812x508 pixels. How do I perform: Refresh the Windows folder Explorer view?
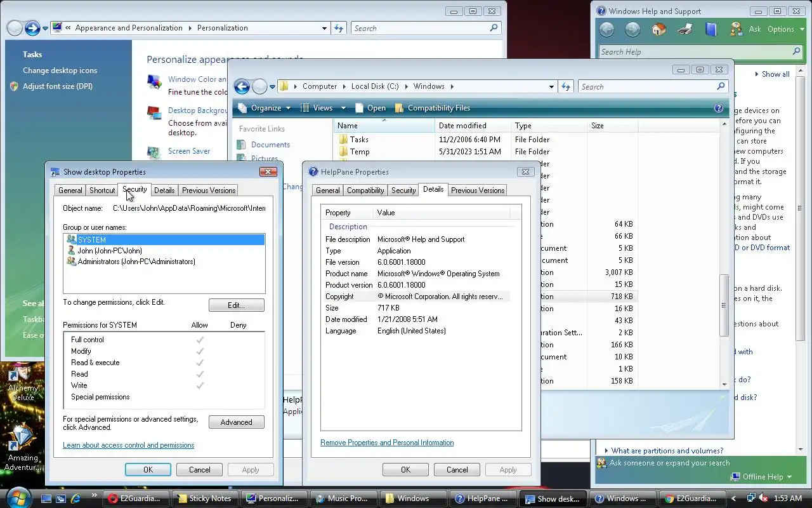(x=566, y=86)
